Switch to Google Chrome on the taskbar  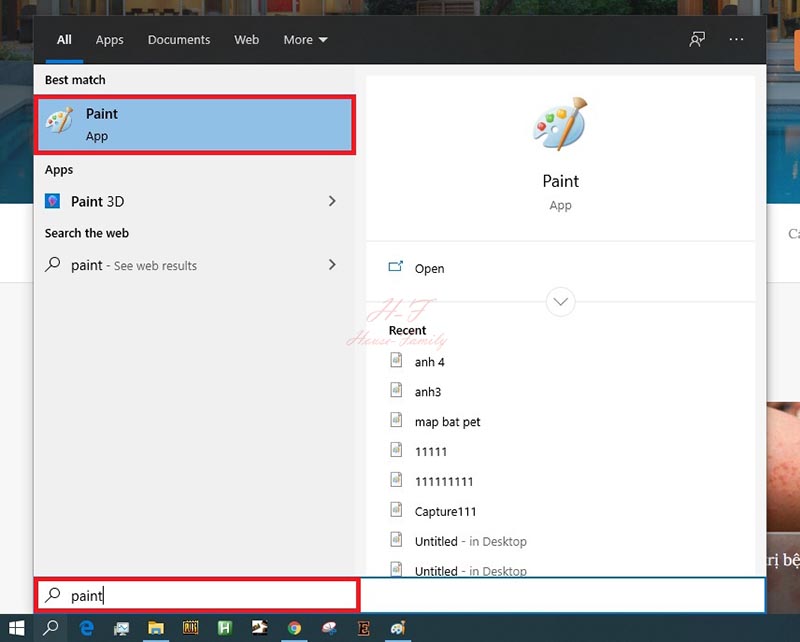coord(294,628)
